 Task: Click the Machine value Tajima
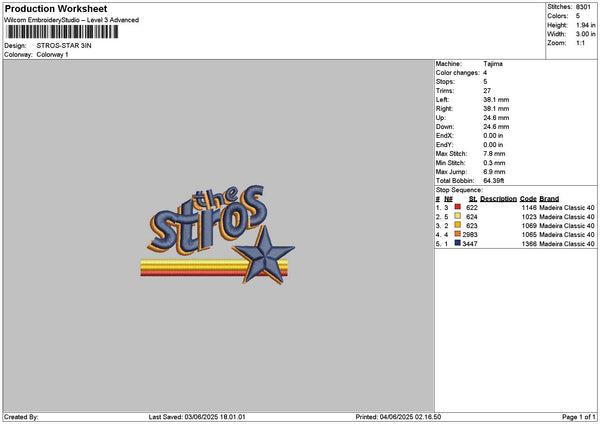(x=493, y=64)
